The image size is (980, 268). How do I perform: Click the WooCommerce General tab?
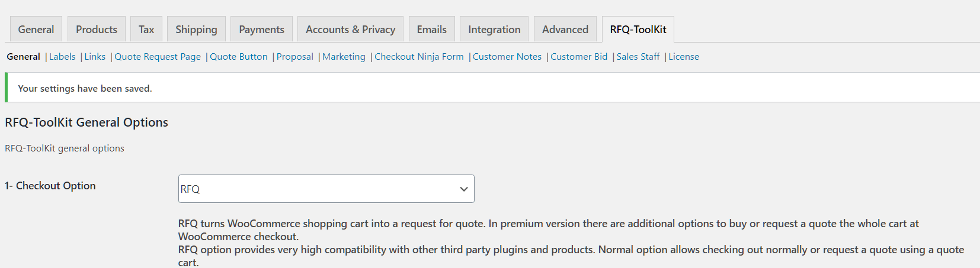click(36, 30)
